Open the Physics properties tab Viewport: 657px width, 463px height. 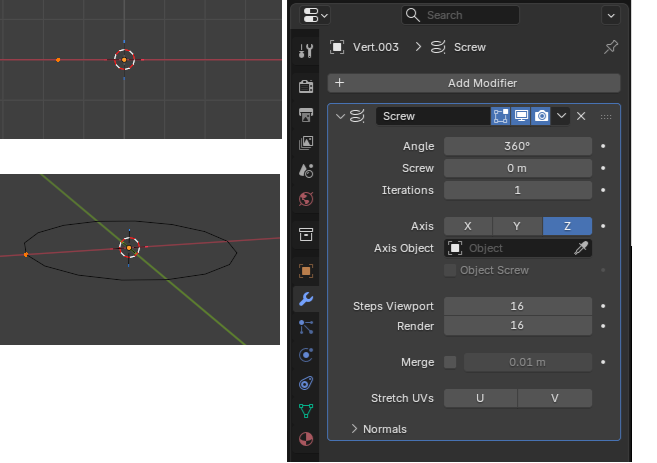click(307, 354)
